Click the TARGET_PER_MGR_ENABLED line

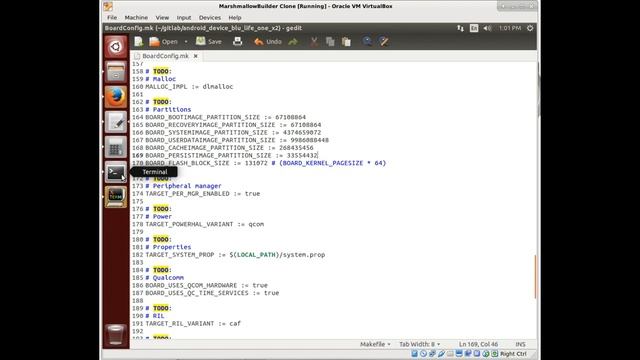pyautogui.click(x=202, y=193)
